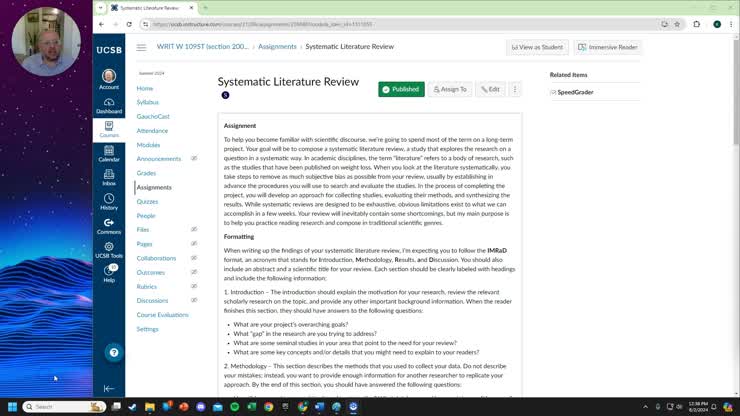This screenshot has width=740, height=416.
Task: Follow the Assignments breadcrumb link
Action: point(278,47)
